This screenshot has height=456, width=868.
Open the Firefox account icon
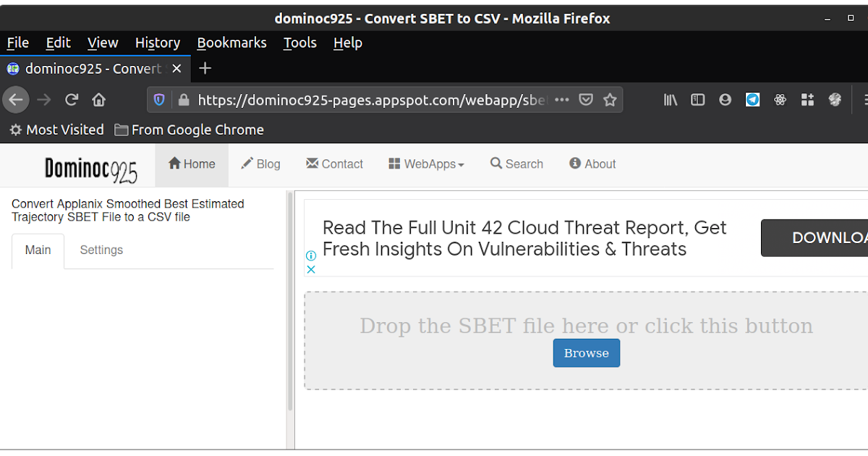(x=725, y=99)
